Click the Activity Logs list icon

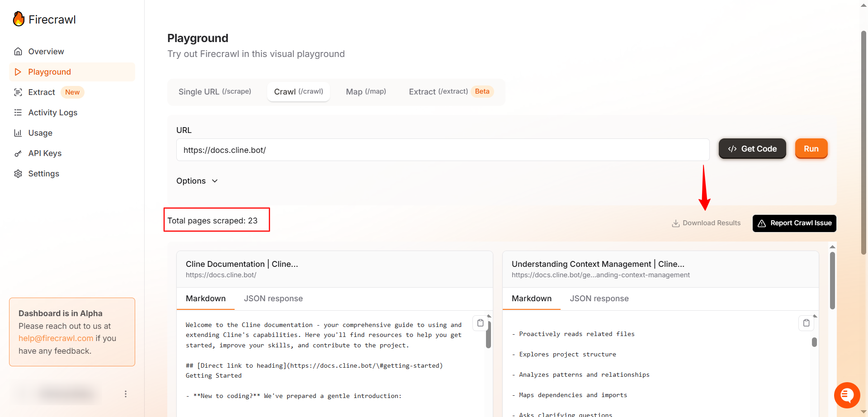[x=18, y=113]
